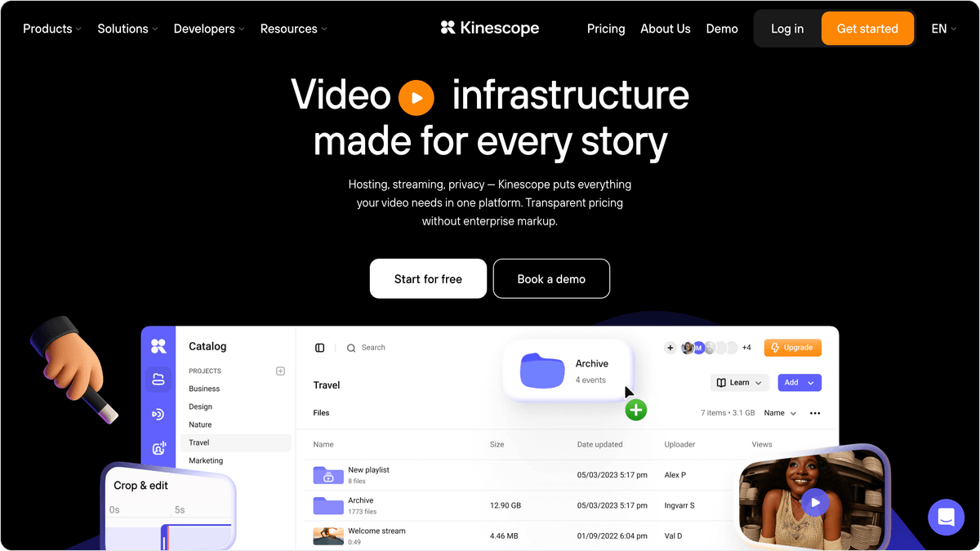Click the 12.90 GB size cell
This screenshot has width=980, height=551.
coord(506,505)
